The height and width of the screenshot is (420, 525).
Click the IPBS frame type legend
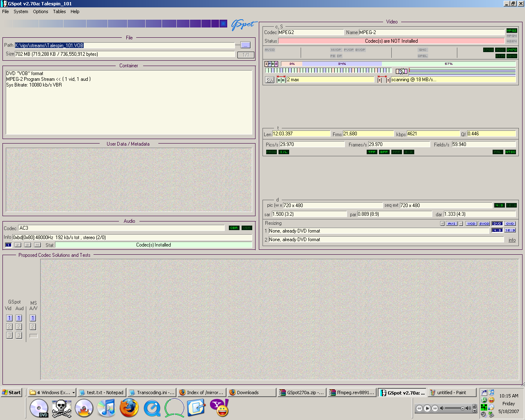(x=271, y=64)
